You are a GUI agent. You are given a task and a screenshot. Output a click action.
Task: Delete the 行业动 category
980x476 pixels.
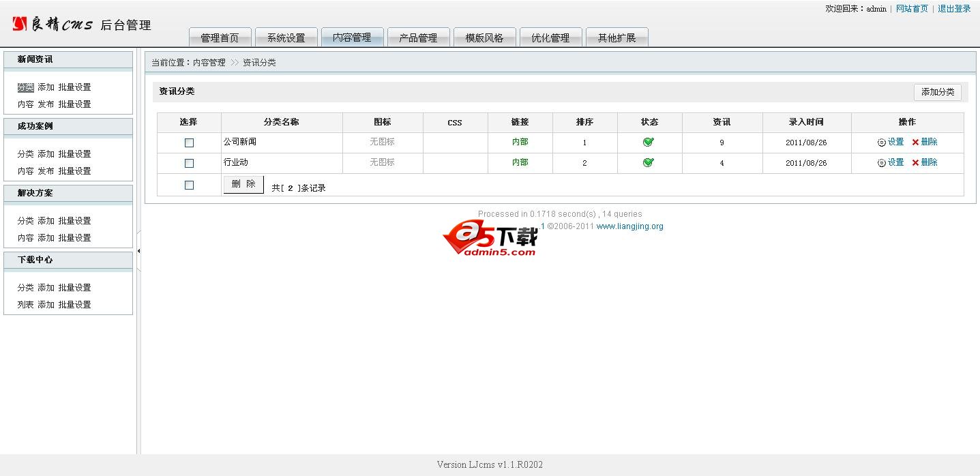click(925, 162)
